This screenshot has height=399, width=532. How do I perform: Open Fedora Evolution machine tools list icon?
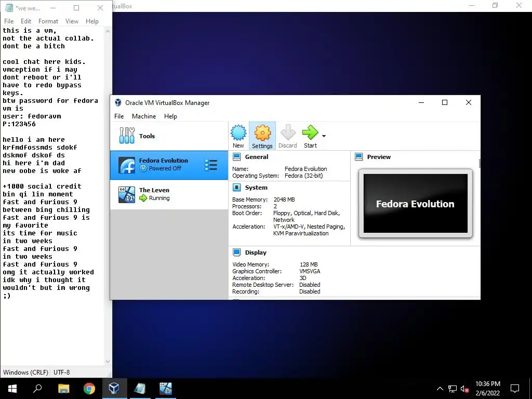[211, 165]
